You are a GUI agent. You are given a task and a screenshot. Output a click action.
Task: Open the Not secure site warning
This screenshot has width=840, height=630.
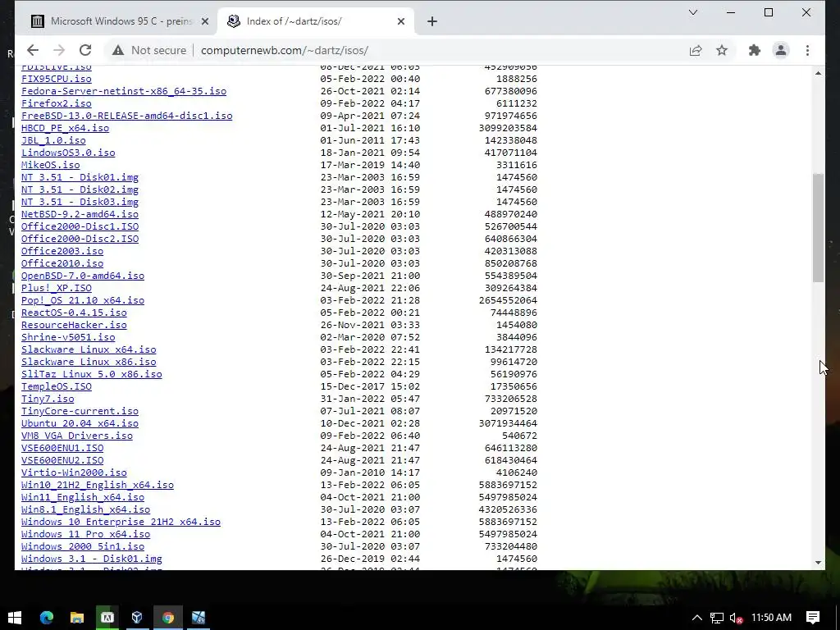tap(149, 50)
